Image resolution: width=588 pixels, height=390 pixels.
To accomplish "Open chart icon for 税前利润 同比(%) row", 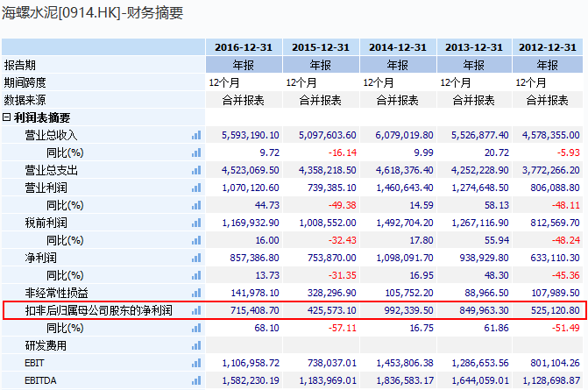I will [196, 240].
